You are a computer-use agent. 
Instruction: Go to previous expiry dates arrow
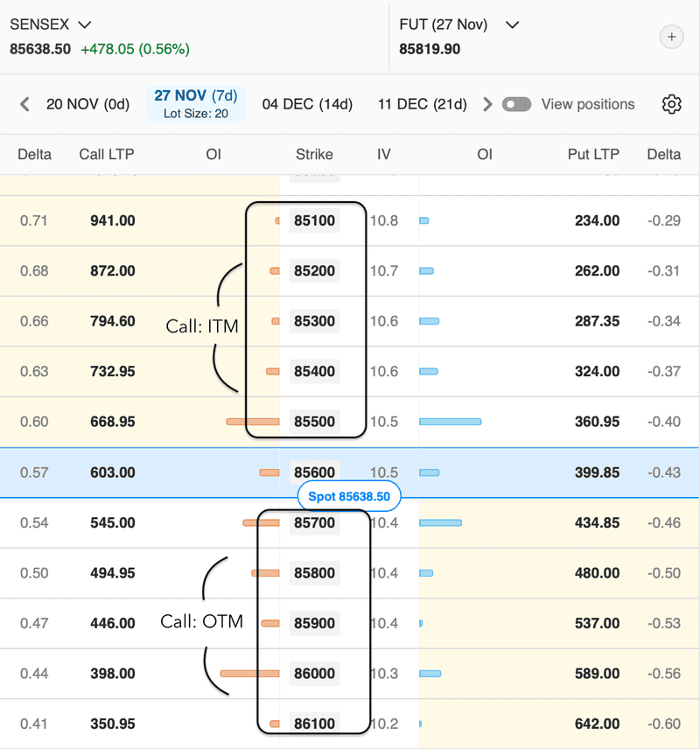pyautogui.click(x=25, y=104)
